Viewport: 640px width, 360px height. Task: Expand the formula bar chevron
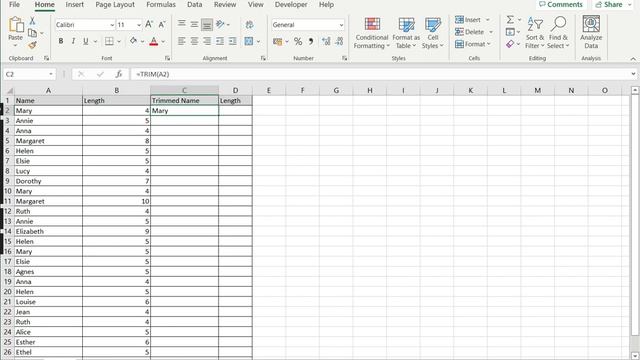point(633,74)
